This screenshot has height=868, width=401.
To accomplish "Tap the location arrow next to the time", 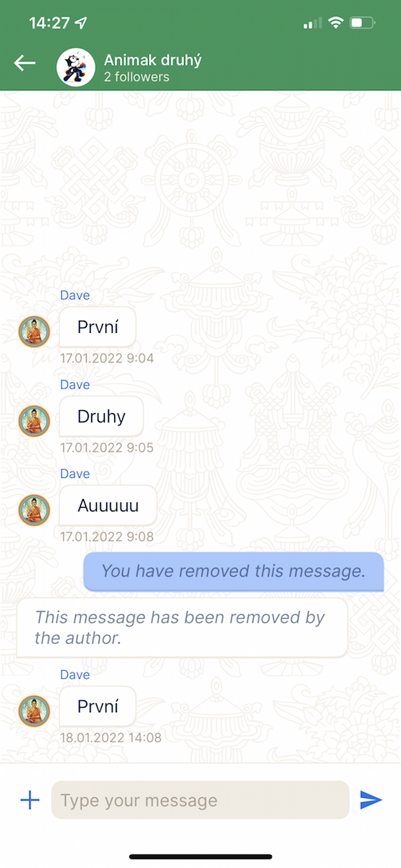I will tap(81, 23).
